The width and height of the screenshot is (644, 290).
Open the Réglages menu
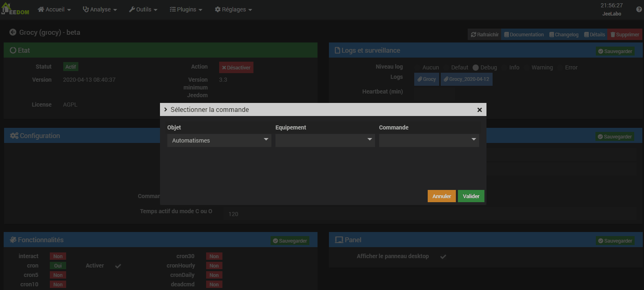tap(233, 9)
